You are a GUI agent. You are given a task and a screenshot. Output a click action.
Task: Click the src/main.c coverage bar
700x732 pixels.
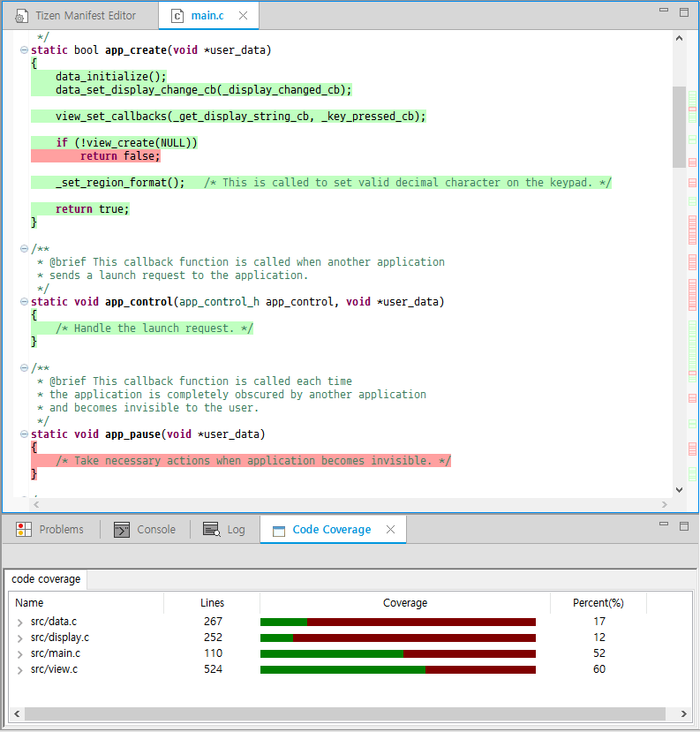pos(398,653)
